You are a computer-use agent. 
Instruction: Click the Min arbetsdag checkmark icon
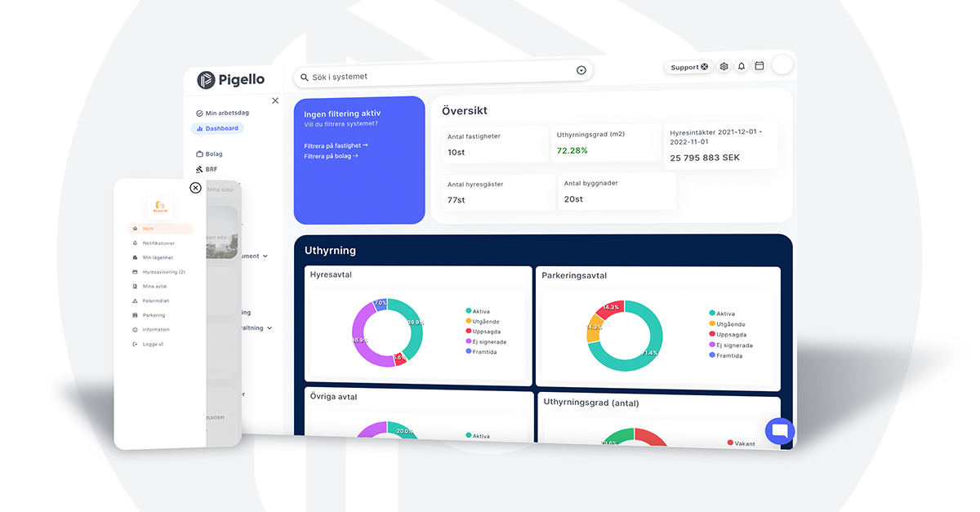[199, 113]
